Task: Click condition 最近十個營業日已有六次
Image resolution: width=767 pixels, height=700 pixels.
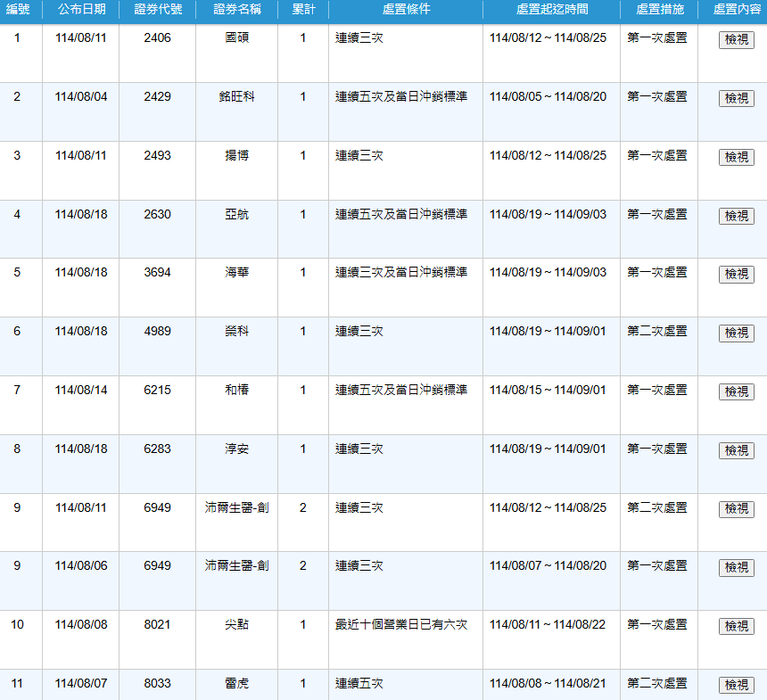Action: tap(401, 624)
